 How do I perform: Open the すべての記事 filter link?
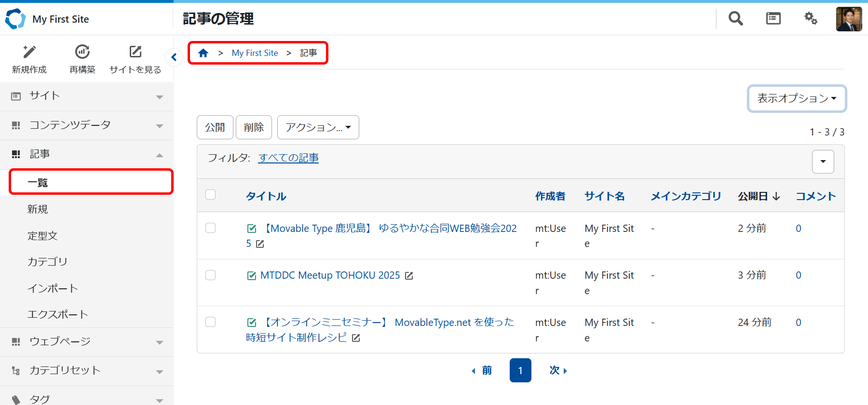coord(288,158)
